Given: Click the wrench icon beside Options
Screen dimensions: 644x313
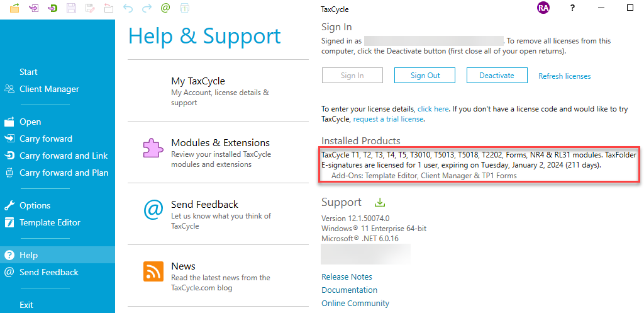Looking at the screenshot, I should click(9, 205).
